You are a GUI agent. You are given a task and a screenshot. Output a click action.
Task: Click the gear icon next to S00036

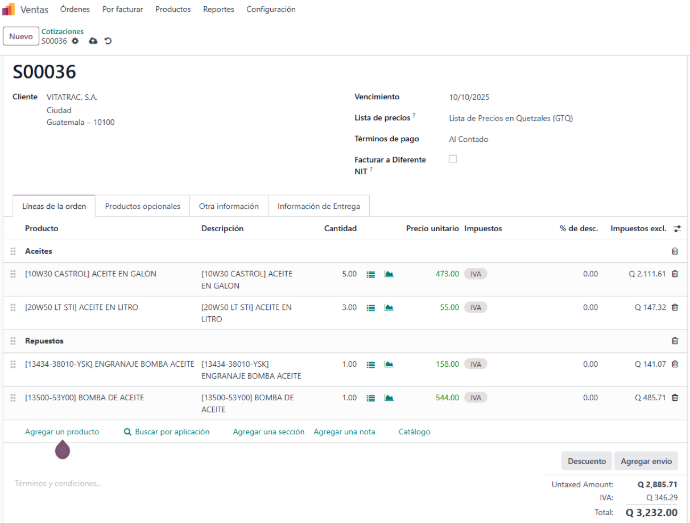75,41
